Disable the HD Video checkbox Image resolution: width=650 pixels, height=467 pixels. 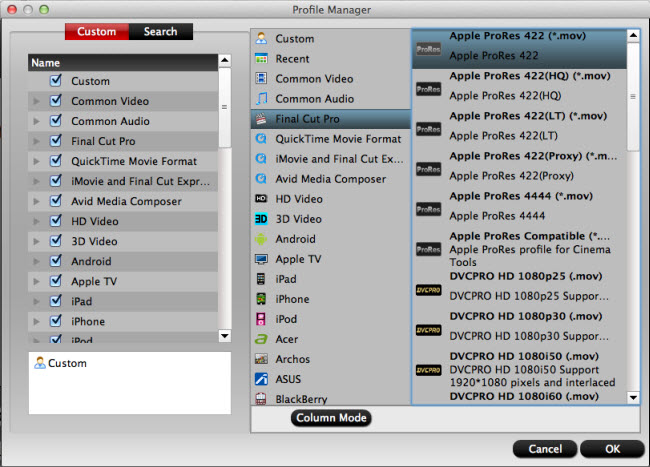pos(56,220)
